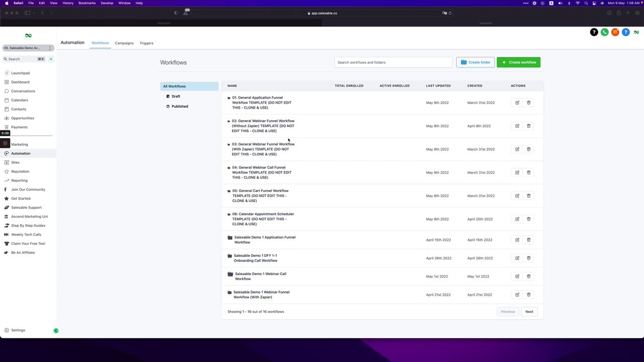Open Payments in sidebar
644x362 pixels.
pyautogui.click(x=19, y=127)
